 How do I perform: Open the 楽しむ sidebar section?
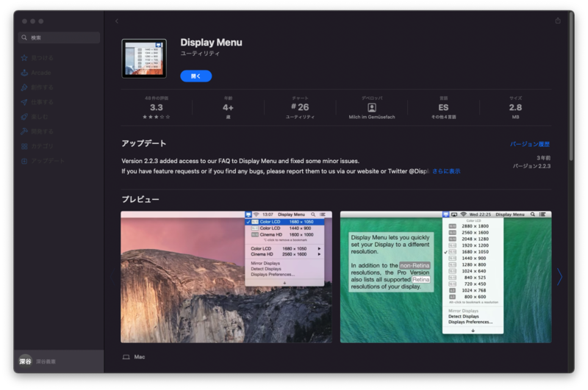coord(35,117)
